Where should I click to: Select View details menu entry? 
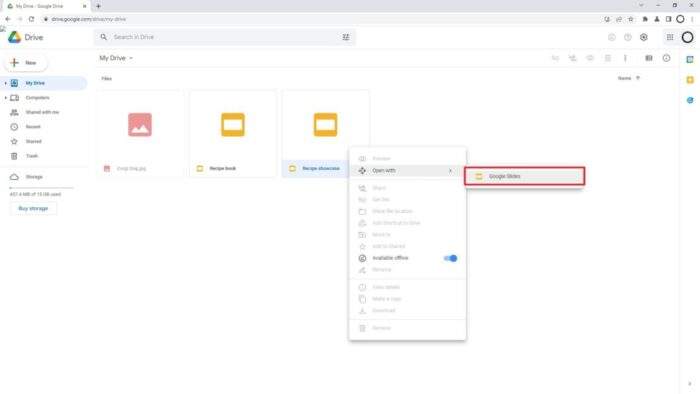point(407,287)
